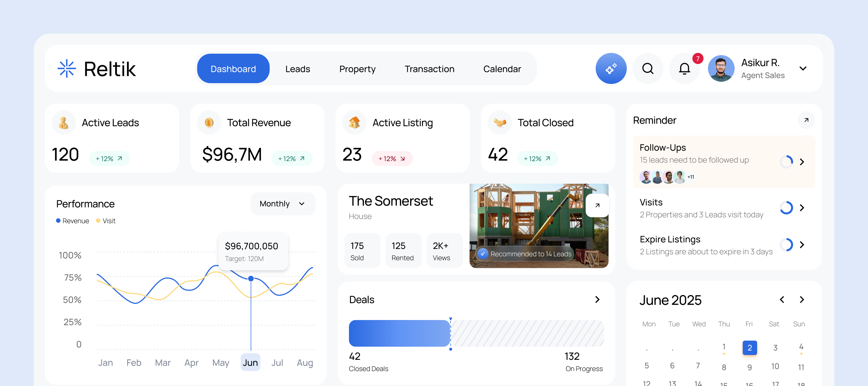Open The Somerset property arrow icon
The image size is (868, 386).
pos(597,205)
